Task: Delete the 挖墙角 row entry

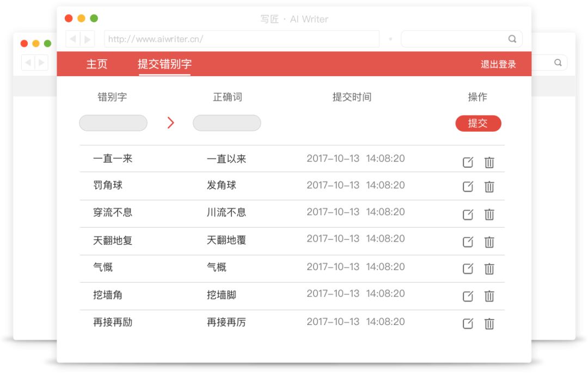Action: [489, 296]
